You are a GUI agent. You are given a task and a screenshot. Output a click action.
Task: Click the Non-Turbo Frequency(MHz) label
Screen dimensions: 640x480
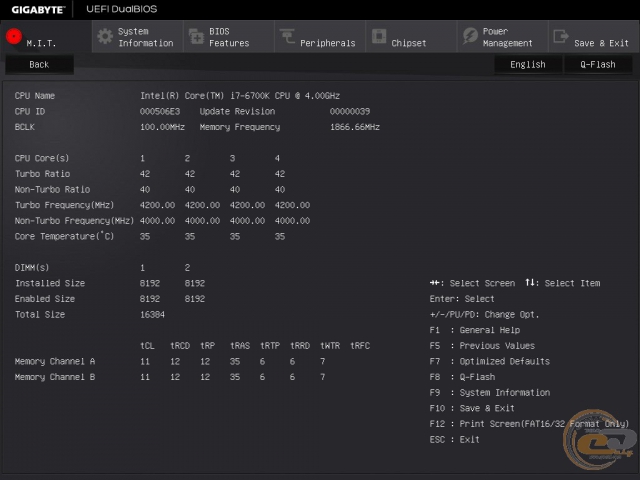[74, 221]
